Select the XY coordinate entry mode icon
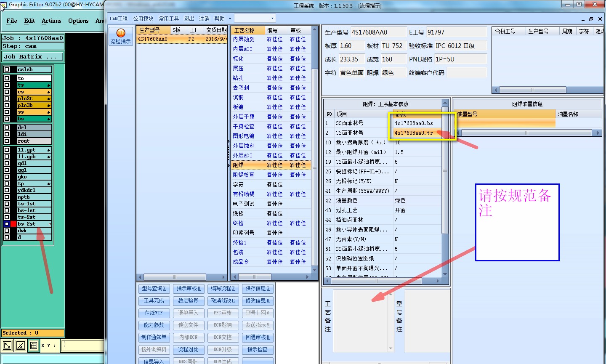 7,346
